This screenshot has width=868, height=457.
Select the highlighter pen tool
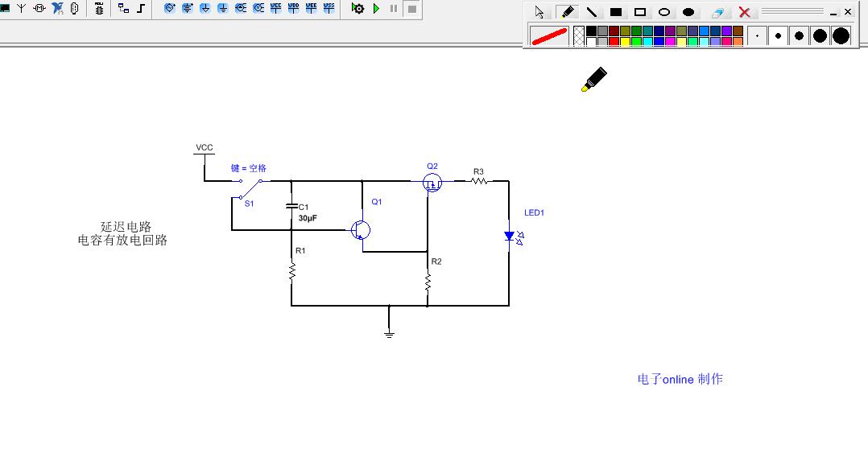point(568,12)
